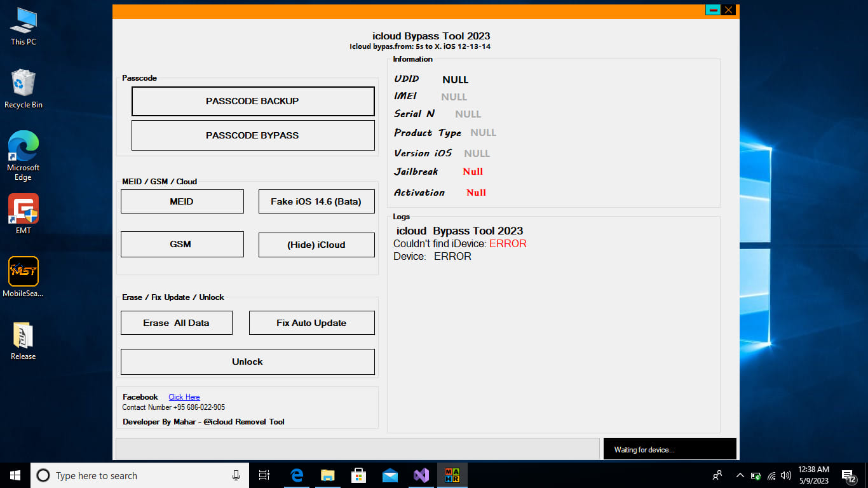
Task: Open Microsoft Store taskbar icon
Action: pos(358,475)
